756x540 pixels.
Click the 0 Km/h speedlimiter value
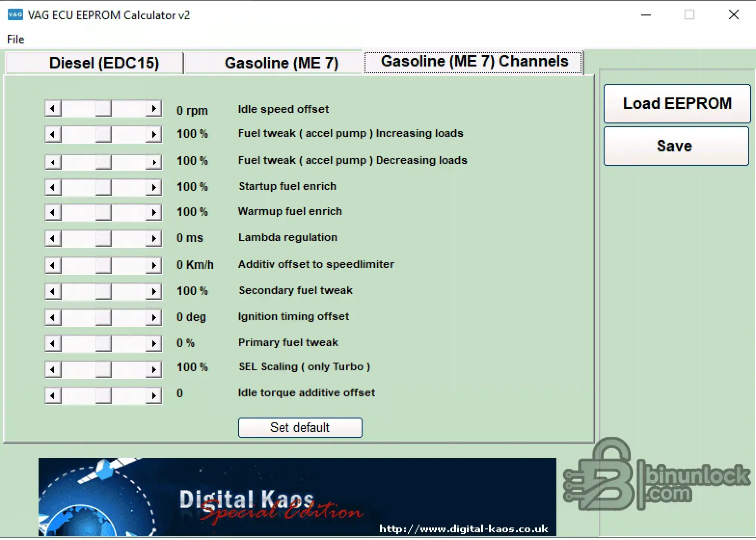click(x=195, y=265)
